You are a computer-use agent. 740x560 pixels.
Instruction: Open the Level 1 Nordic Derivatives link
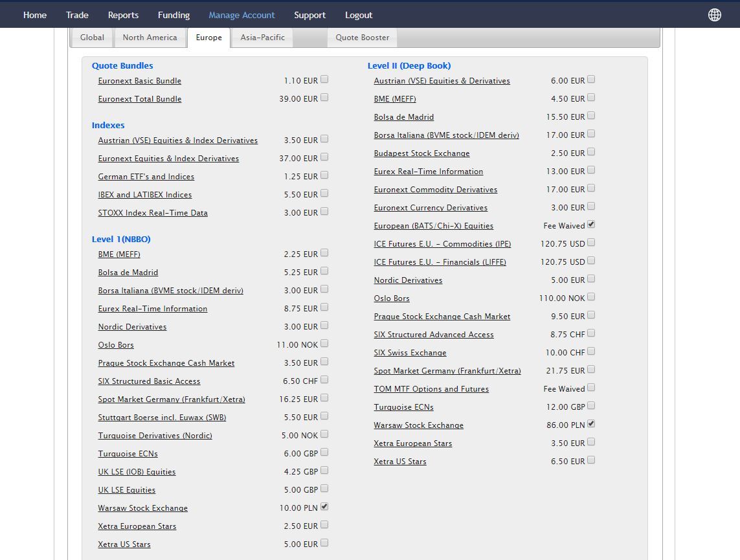click(132, 327)
